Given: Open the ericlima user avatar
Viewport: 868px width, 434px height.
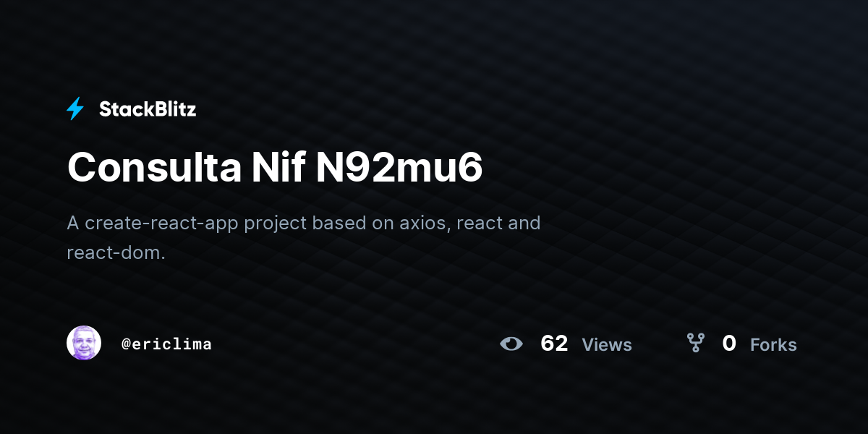Looking at the screenshot, I should [84, 343].
